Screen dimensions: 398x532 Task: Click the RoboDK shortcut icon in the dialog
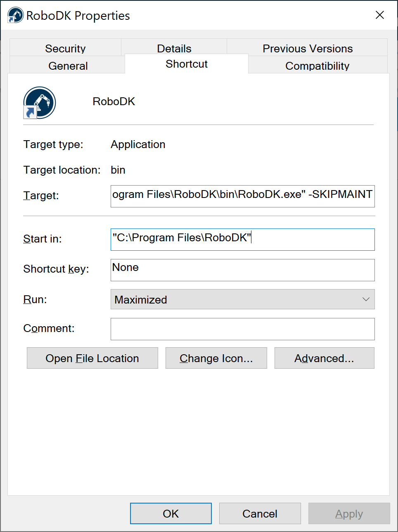tap(40, 103)
